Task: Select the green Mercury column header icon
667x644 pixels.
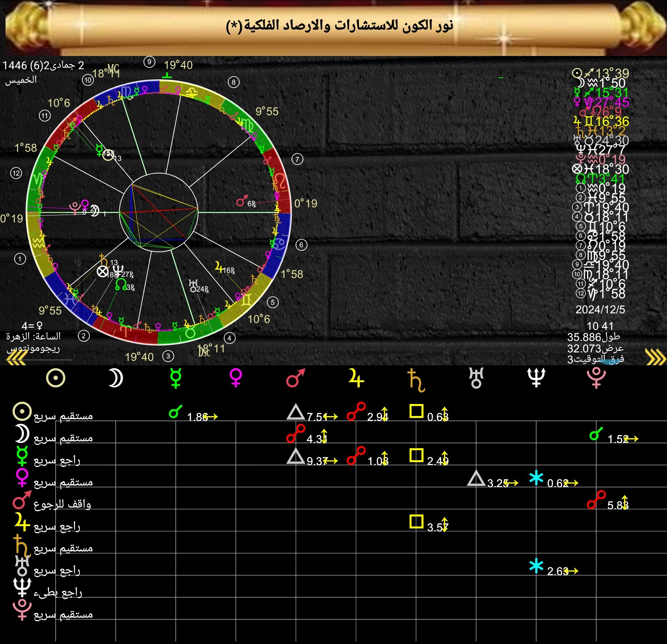Action: 176,378
